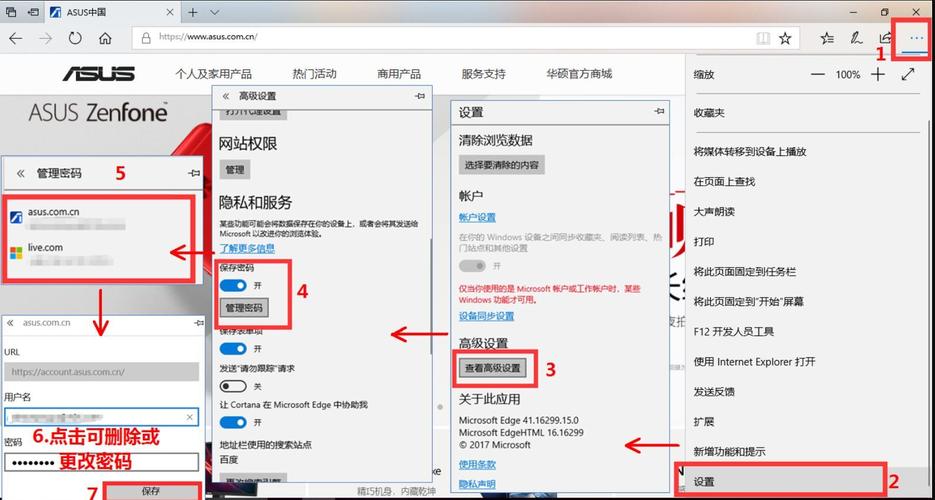Toggle reading view icon in the address bar

(763, 39)
